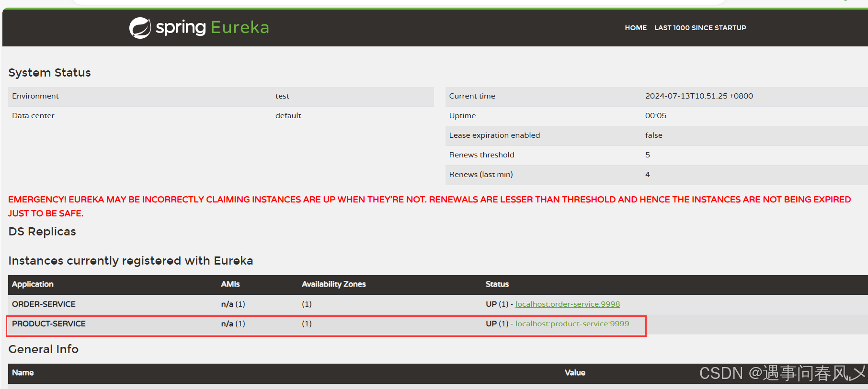Click the DS Replicas heading
The width and height of the screenshot is (868, 389).
[x=42, y=232]
